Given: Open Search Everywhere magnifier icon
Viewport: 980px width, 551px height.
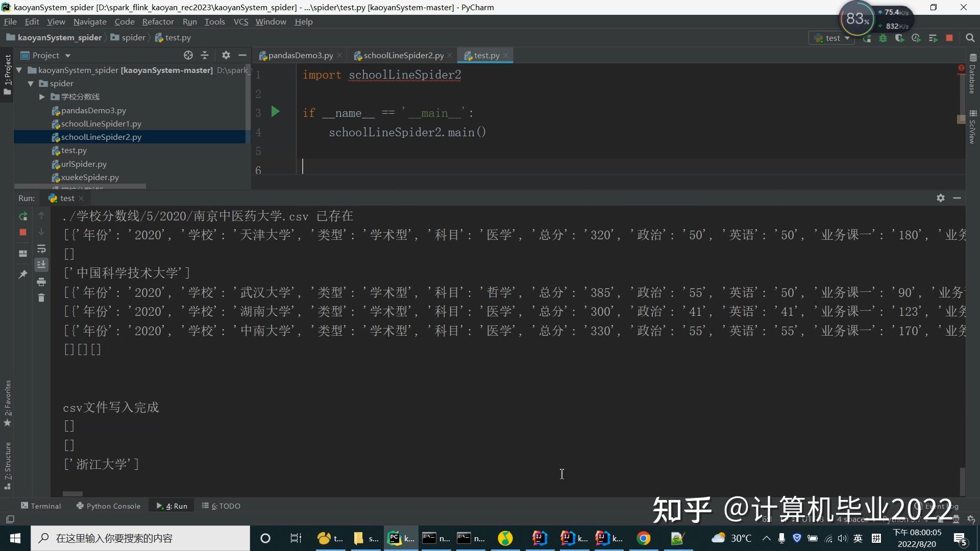Looking at the screenshot, I should 970,38.
